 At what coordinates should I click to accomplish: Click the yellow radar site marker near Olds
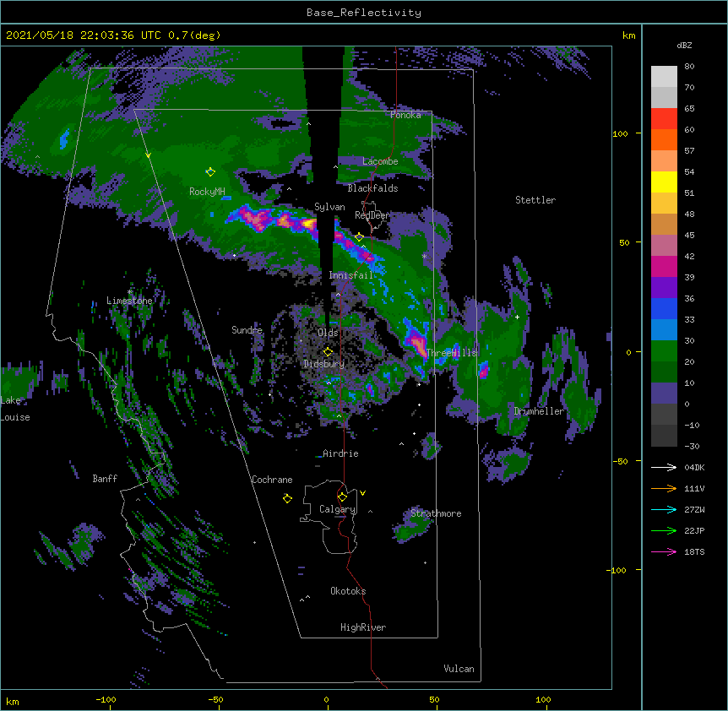click(x=328, y=352)
